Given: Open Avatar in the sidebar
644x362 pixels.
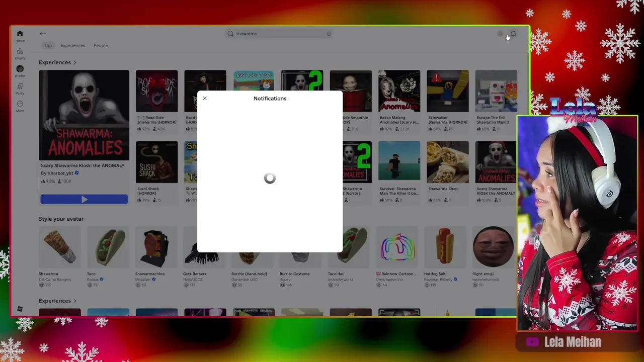Looking at the screenshot, I should click(20, 71).
